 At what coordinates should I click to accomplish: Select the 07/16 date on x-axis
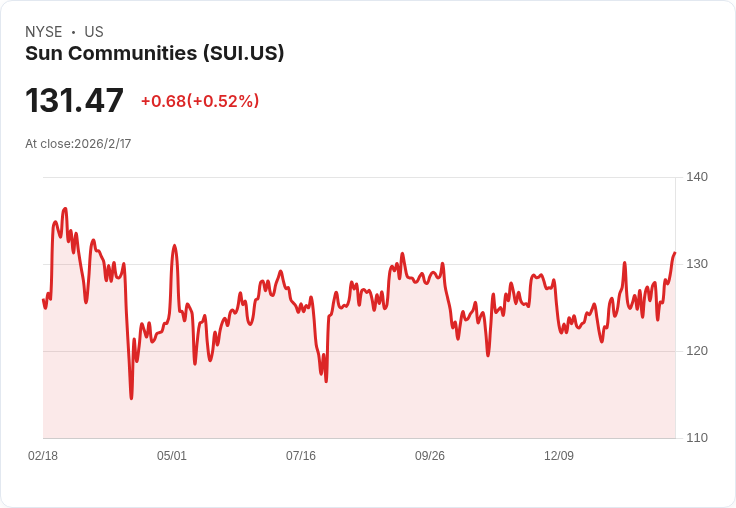tap(301, 456)
